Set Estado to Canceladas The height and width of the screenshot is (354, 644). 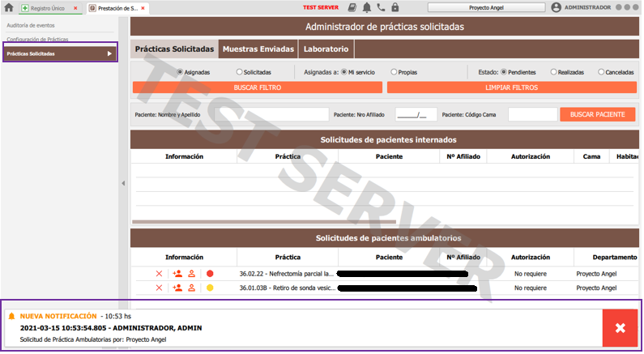(601, 72)
